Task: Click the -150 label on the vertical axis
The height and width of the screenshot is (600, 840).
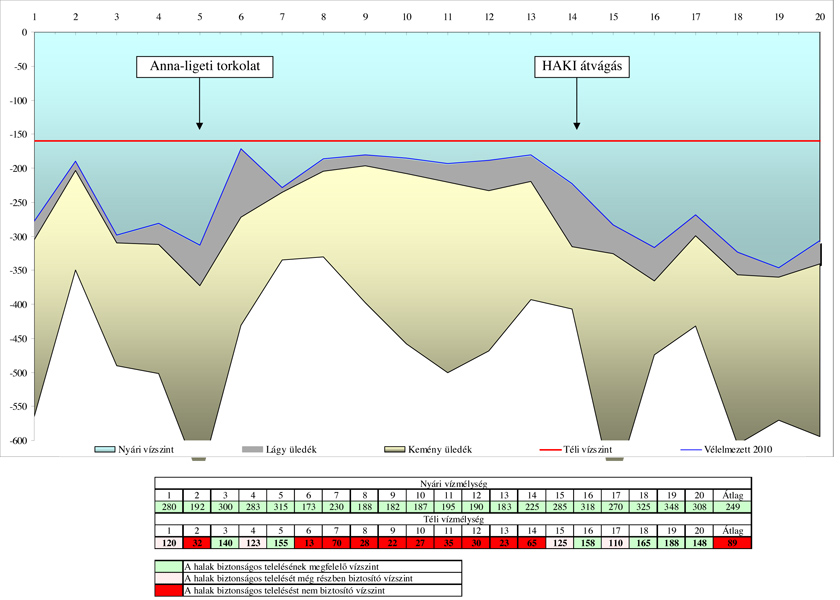Action: tap(17, 134)
